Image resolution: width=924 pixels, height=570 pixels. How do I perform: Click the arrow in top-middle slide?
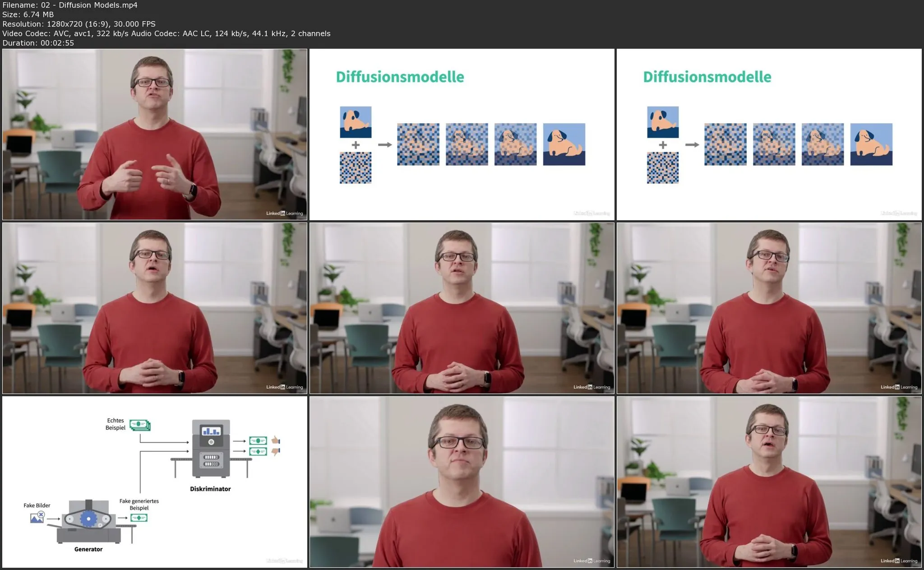tap(384, 145)
